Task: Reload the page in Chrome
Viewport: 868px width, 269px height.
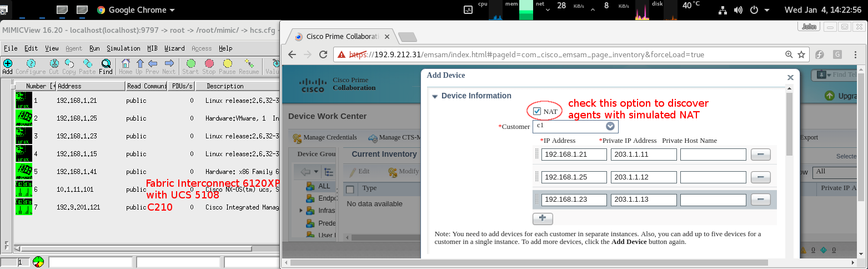Action: click(x=323, y=54)
